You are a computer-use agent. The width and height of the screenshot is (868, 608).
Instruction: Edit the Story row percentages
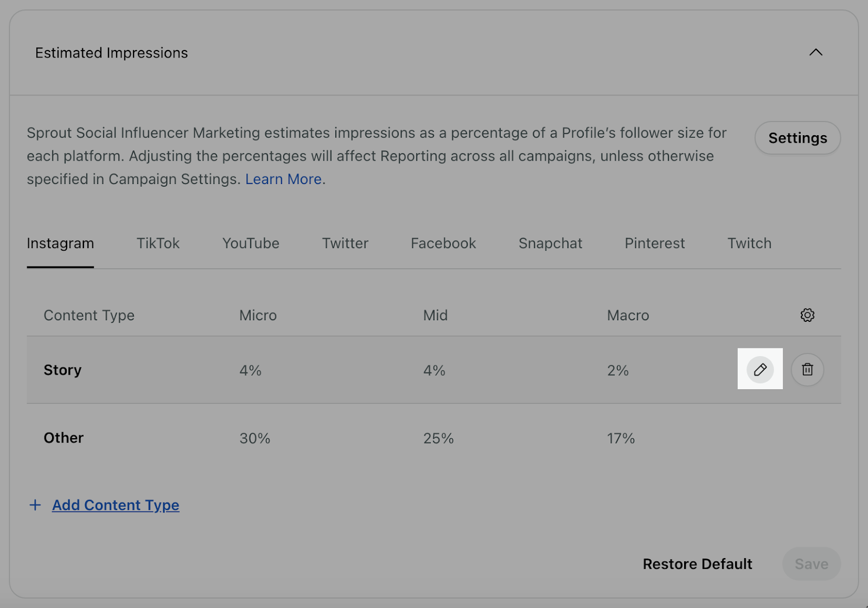tap(760, 370)
